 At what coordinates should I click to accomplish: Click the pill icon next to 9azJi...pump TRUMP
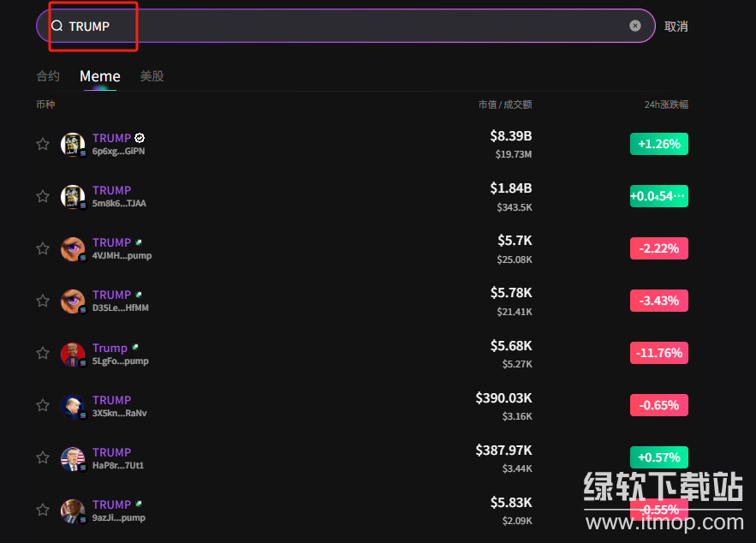[x=138, y=504]
